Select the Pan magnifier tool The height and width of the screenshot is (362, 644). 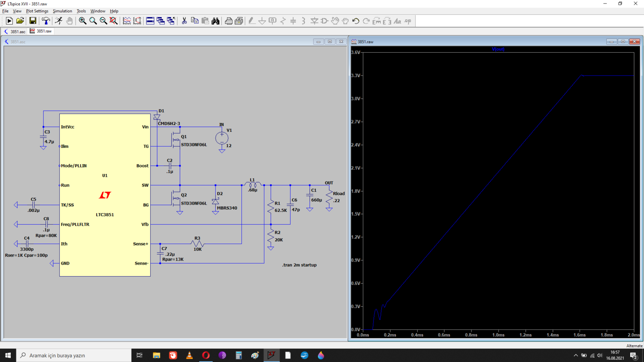[x=93, y=21]
